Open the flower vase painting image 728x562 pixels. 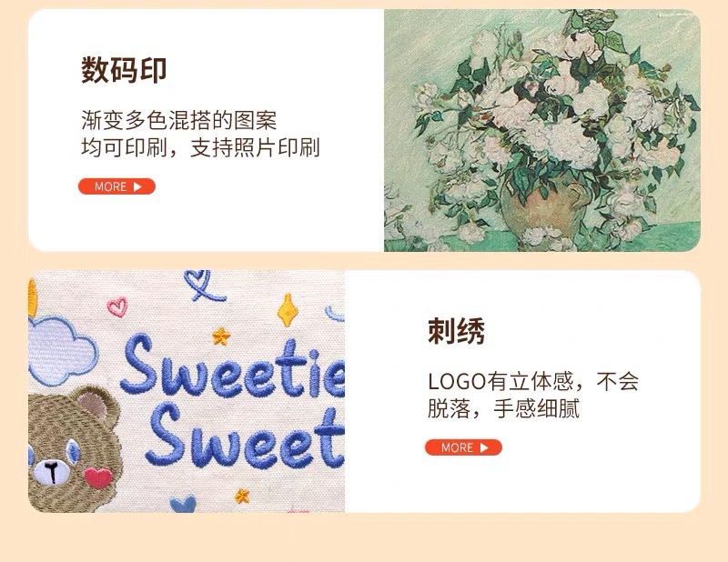(541, 130)
